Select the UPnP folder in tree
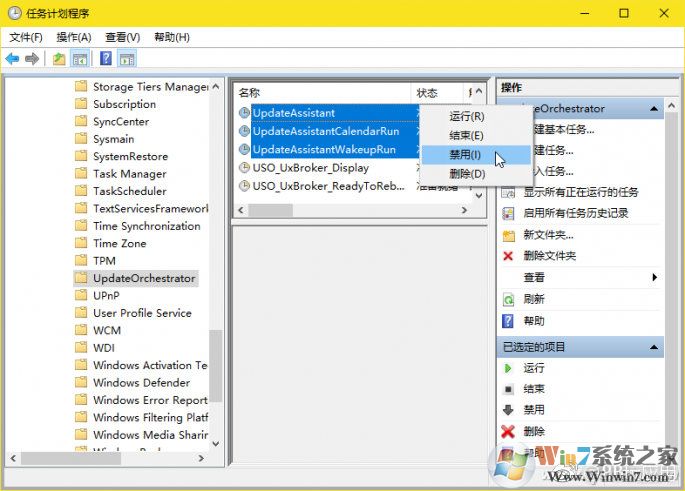The height and width of the screenshot is (491, 685). point(106,295)
